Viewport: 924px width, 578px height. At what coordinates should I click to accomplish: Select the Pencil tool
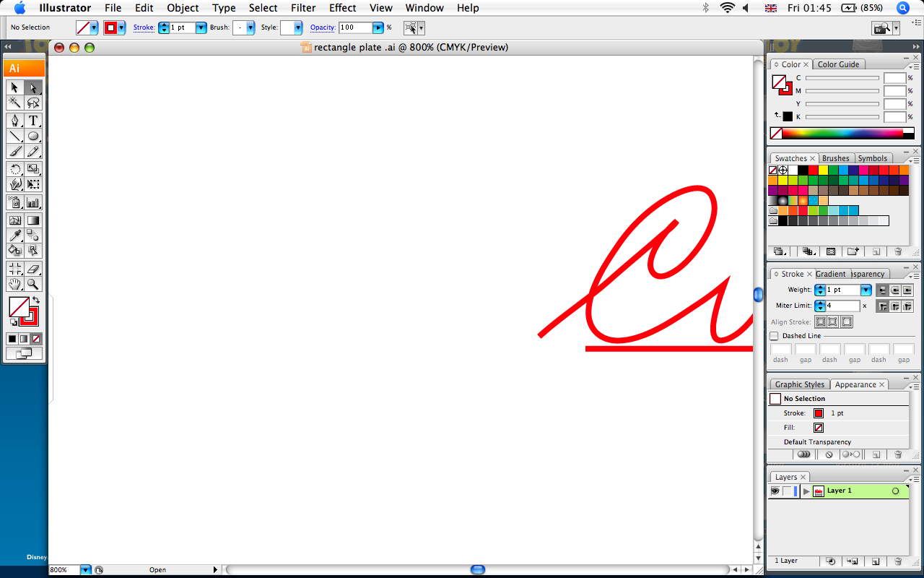click(33, 151)
